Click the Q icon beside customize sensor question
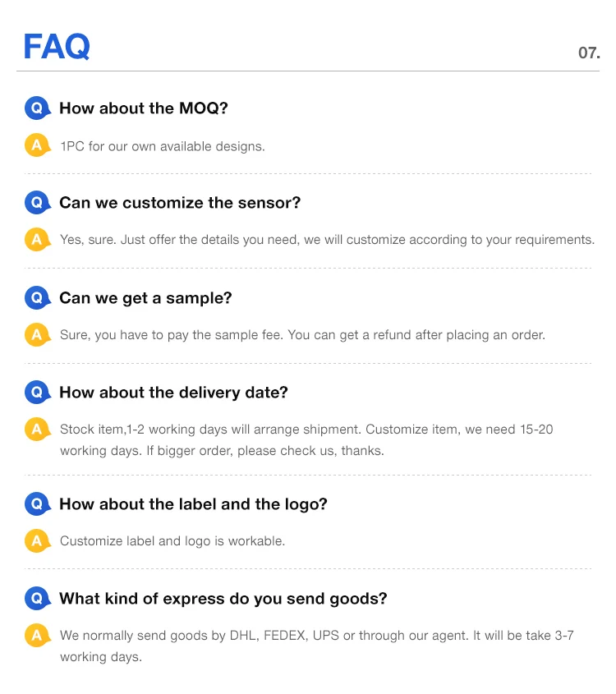616x694 pixels. 37,202
